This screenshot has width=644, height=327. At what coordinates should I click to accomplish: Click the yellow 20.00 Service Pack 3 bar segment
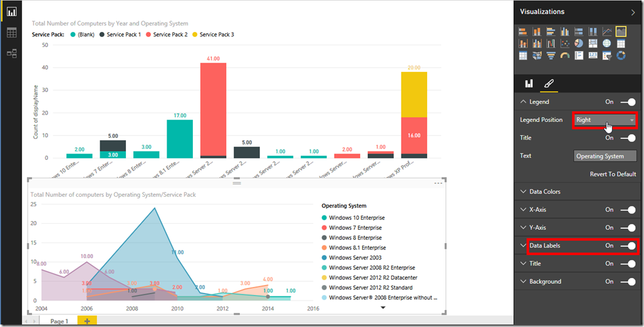pos(414,95)
